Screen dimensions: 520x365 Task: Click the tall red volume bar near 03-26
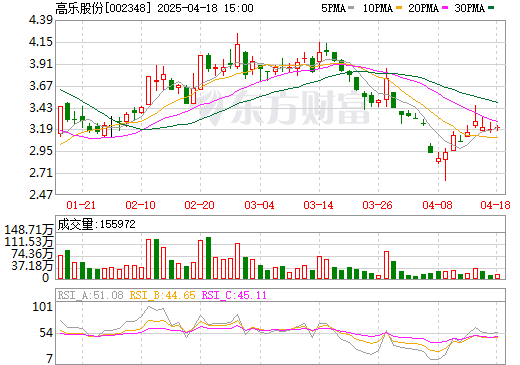click(x=386, y=265)
